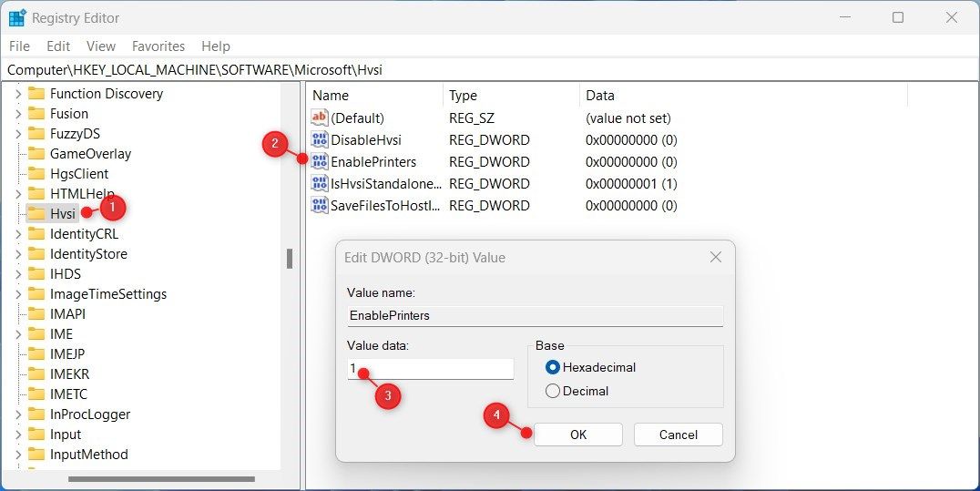
Task: Expand the HTMLHelp tree node
Action: click(x=18, y=194)
